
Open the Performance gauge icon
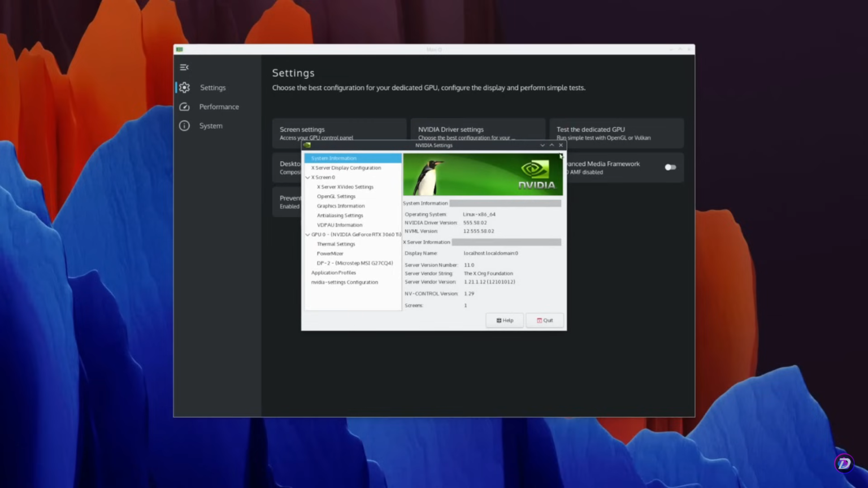[x=185, y=107]
